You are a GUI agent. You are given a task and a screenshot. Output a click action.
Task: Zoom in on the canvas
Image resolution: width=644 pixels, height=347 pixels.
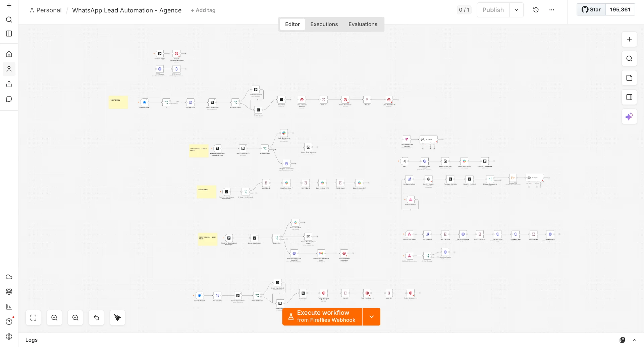pyautogui.click(x=54, y=318)
